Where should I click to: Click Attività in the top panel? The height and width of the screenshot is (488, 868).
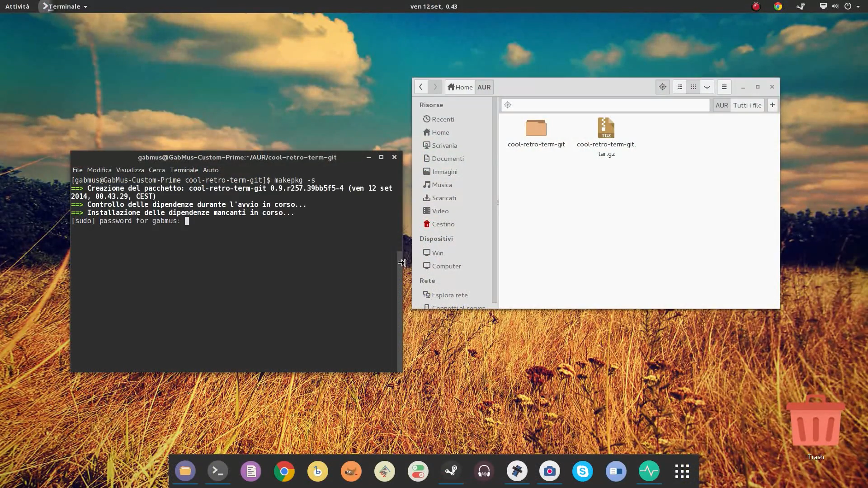pyautogui.click(x=17, y=6)
